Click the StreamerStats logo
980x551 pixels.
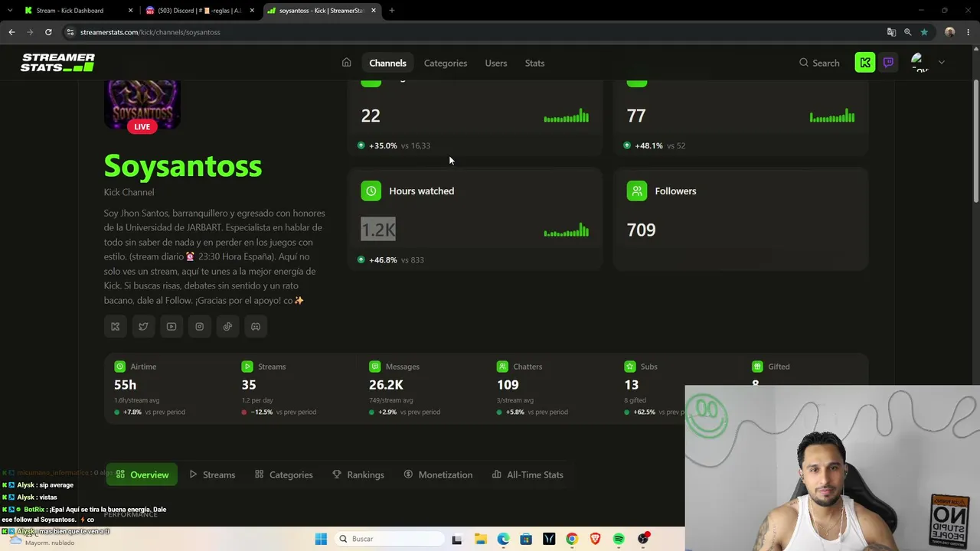(57, 63)
